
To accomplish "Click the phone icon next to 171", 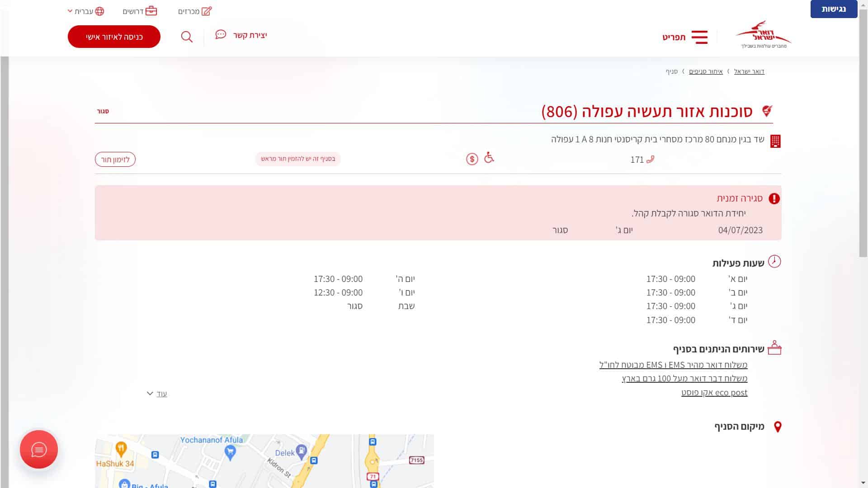I will [650, 159].
